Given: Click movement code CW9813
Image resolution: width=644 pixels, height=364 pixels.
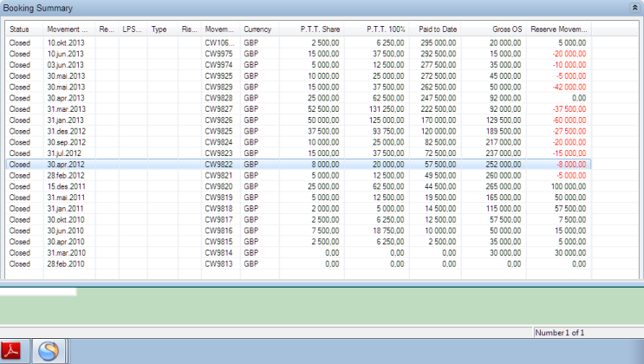Looking at the screenshot, I should [x=219, y=263].
